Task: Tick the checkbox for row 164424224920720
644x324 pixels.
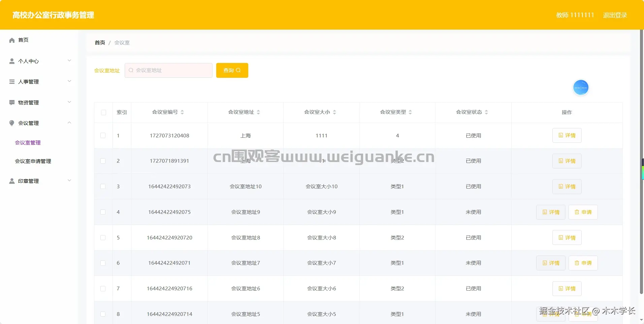Action: coord(103,238)
